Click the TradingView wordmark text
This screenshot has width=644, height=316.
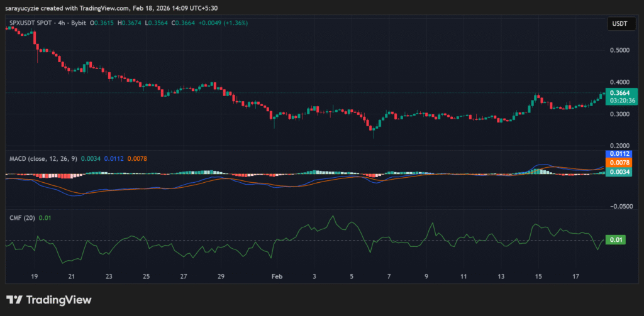58,300
